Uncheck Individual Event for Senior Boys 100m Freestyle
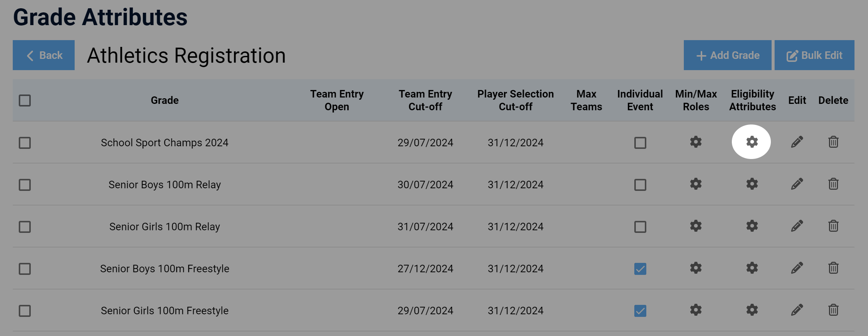This screenshot has width=868, height=336. click(x=640, y=269)
